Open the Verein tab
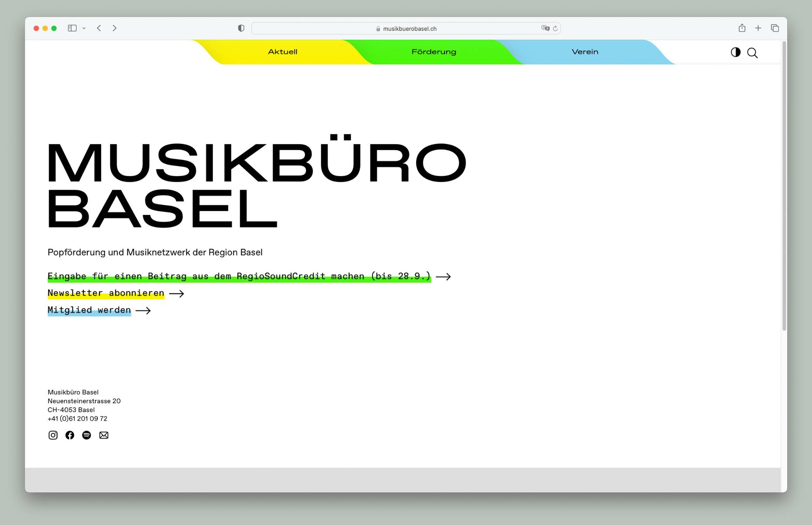812x525 pixels. tap(585, 52)
